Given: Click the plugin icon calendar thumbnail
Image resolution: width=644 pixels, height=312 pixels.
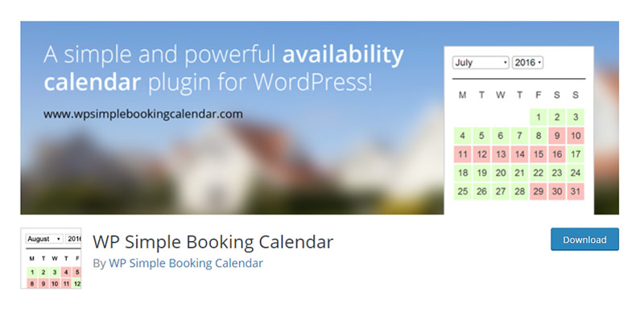Looking at the screenshot, I should point(51,258).
